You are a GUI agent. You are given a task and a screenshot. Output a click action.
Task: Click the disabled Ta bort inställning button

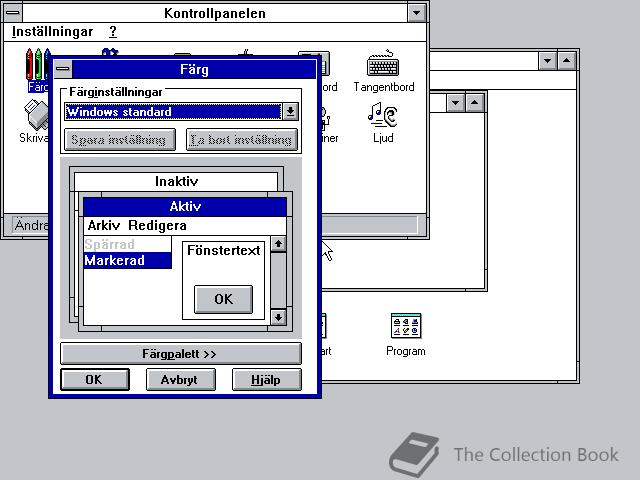tap(242, 140)
